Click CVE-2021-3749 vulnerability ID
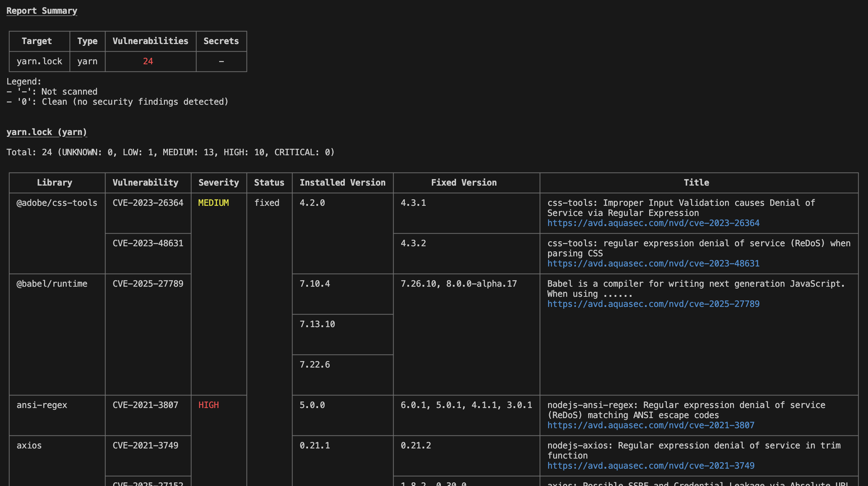 tap(146, 446)
